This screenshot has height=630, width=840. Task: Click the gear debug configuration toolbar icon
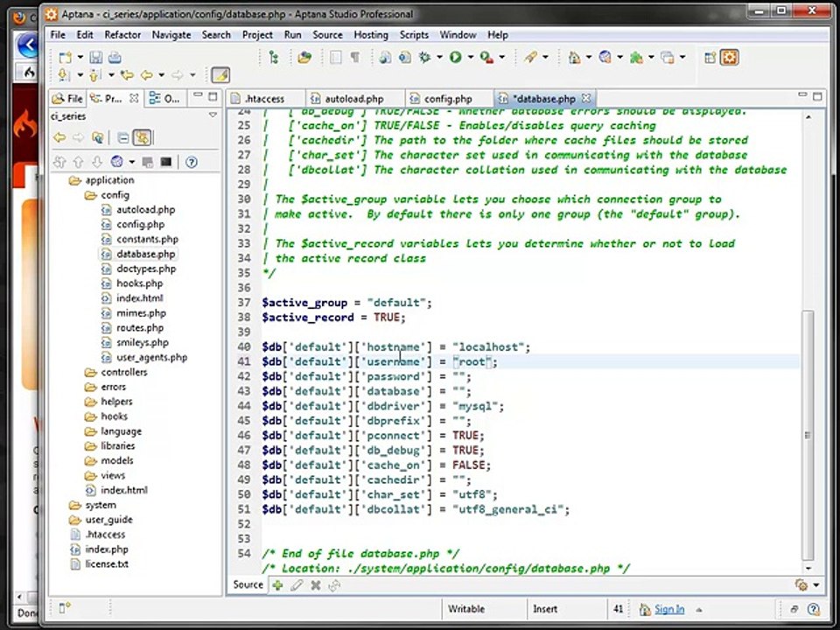pos(425,58)
